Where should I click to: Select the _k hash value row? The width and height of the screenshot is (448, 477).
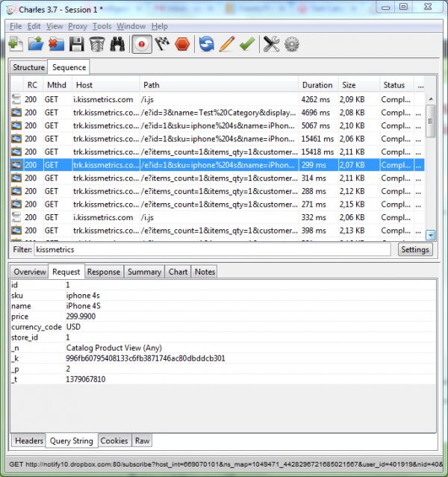click(223, 358)
